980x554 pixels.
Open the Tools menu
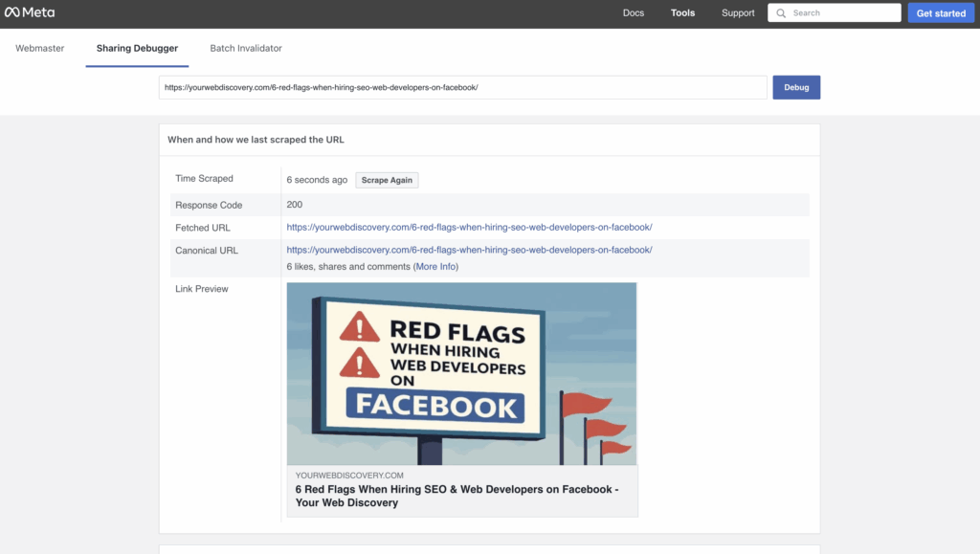(x=682, y=13)
